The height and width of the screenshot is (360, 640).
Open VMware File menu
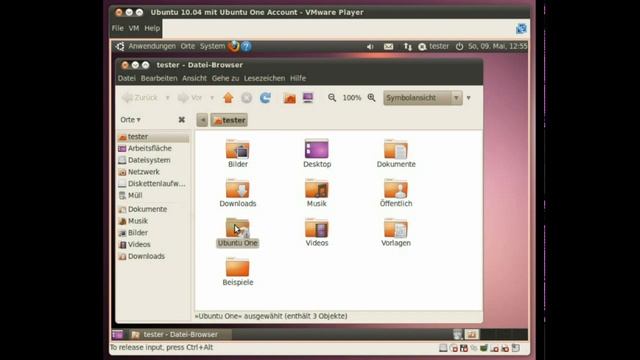tap(118, 28)
